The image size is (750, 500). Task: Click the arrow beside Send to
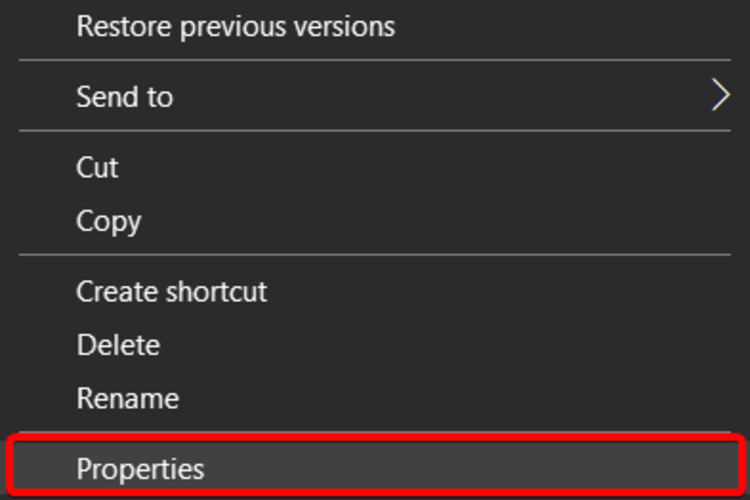pyautogui.click(x=719, y=96)
